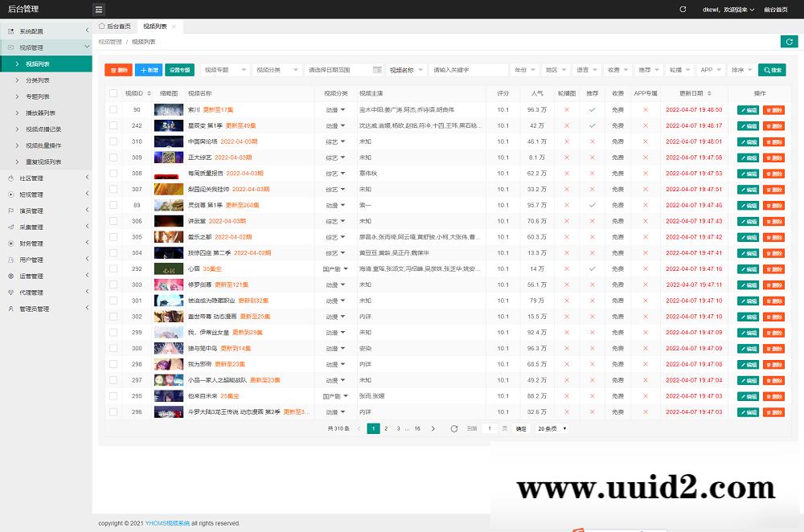Switch to the 后台首页 tab

tap(113, 27)
